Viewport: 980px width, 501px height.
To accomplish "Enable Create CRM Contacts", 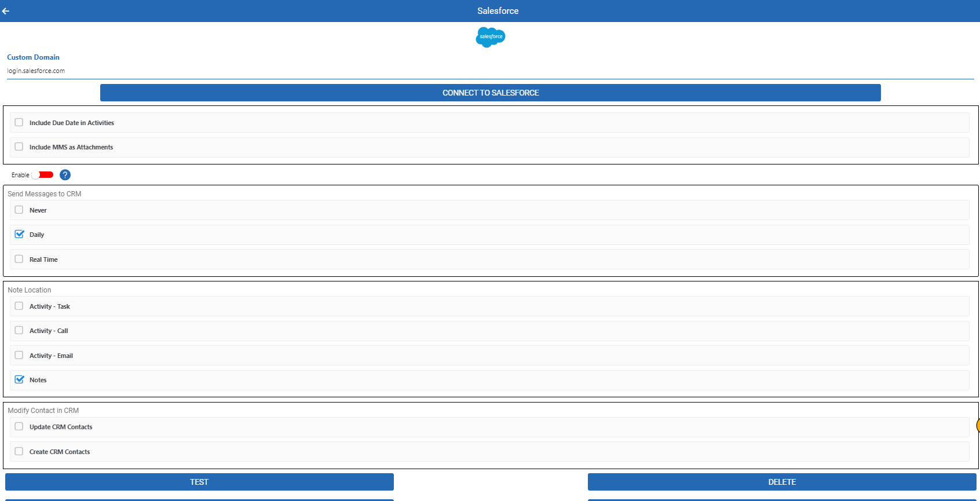I will point(19,452).
